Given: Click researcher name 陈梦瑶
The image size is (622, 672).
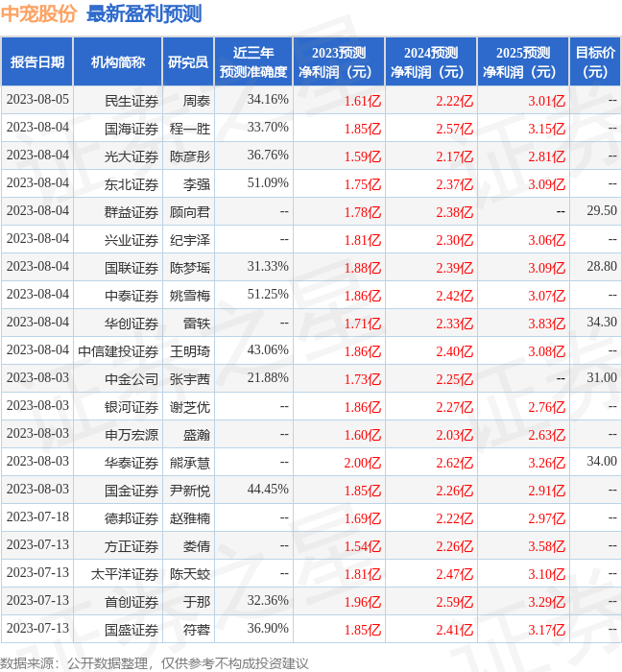Looking at the screenshot, I should [190, 268].
